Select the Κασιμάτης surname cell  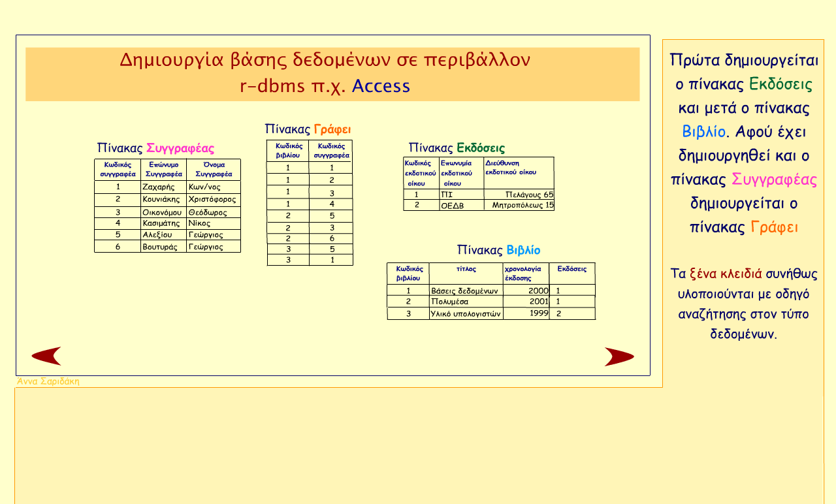point(161,223)
